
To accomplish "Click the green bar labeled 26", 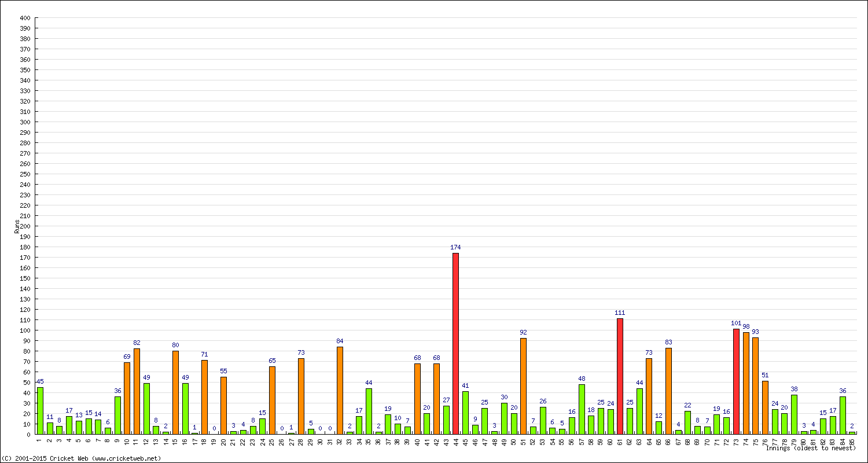I will pos(543,421).
